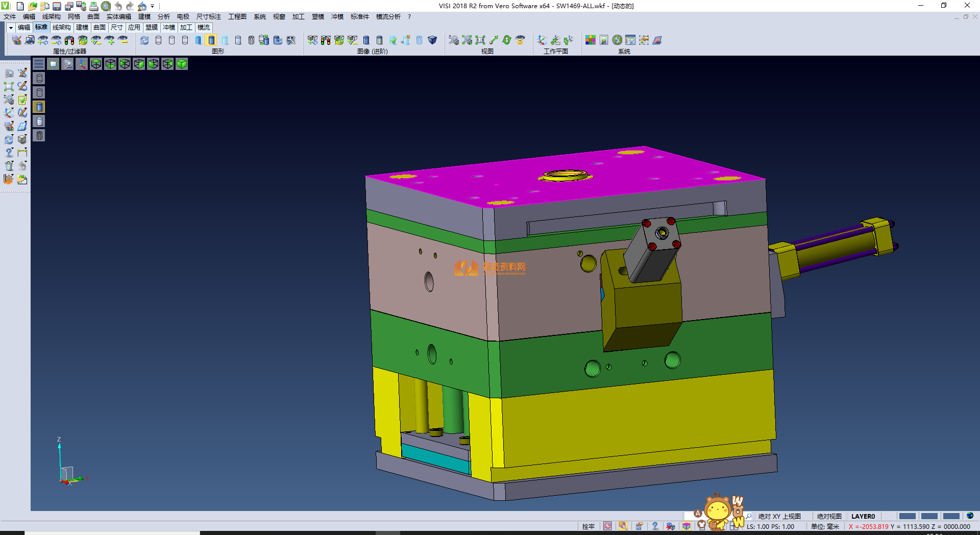The image size is (980, 535).
Task: Open file using the folder toolbar icon
Action: click(x=32, y=6)
